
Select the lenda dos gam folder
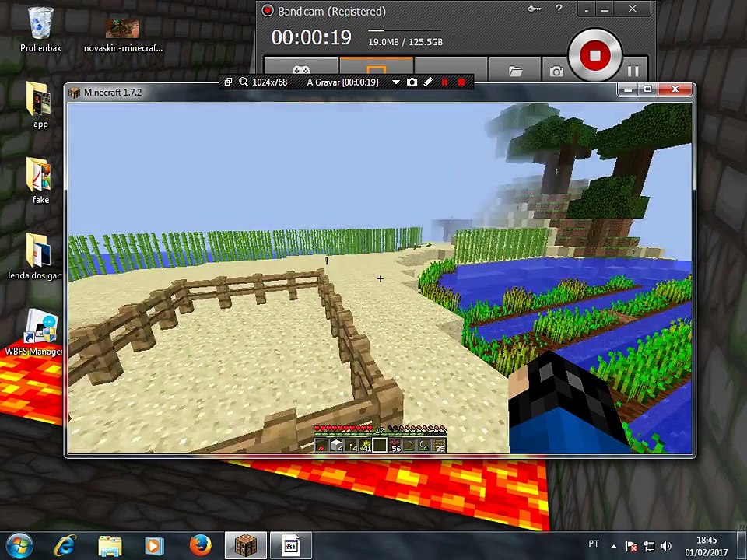tap(34, 257)
